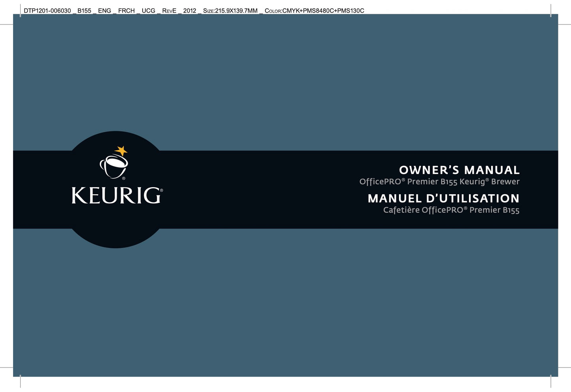Click the ENG label in header
Viewport: 571px width, 392px height.
tap(104, 11)
